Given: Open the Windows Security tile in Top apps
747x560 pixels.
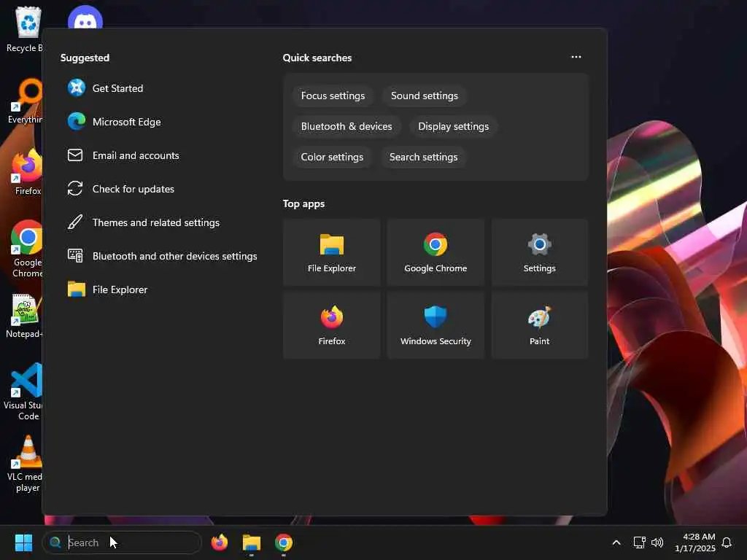Looking at the screenshot, I should (436, 325).
